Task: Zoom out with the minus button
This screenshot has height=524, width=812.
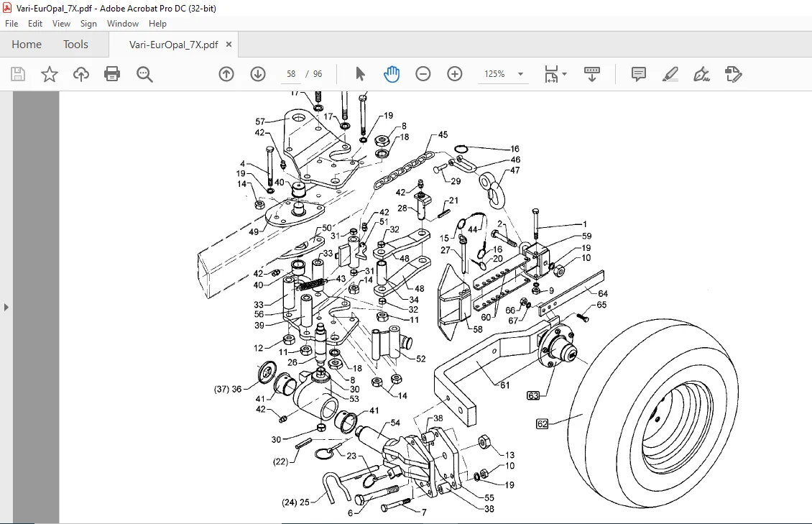Action: coord(423,74)
